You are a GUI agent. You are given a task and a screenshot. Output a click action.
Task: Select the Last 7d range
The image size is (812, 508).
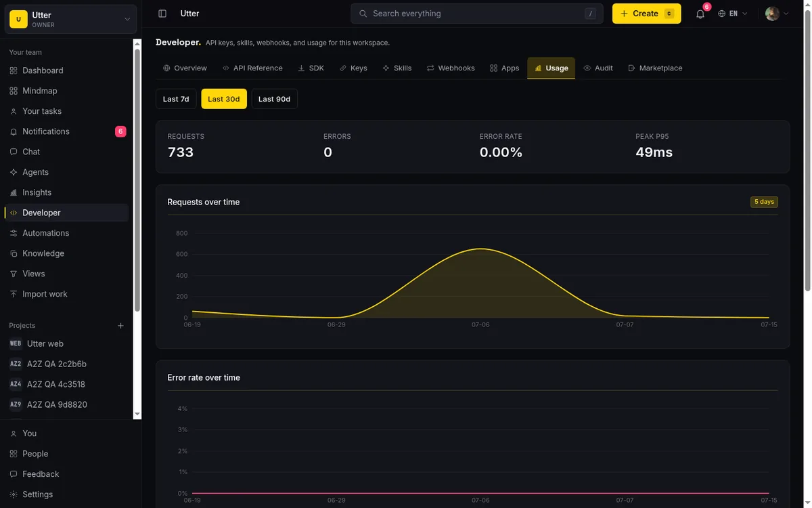pos(176,99)
